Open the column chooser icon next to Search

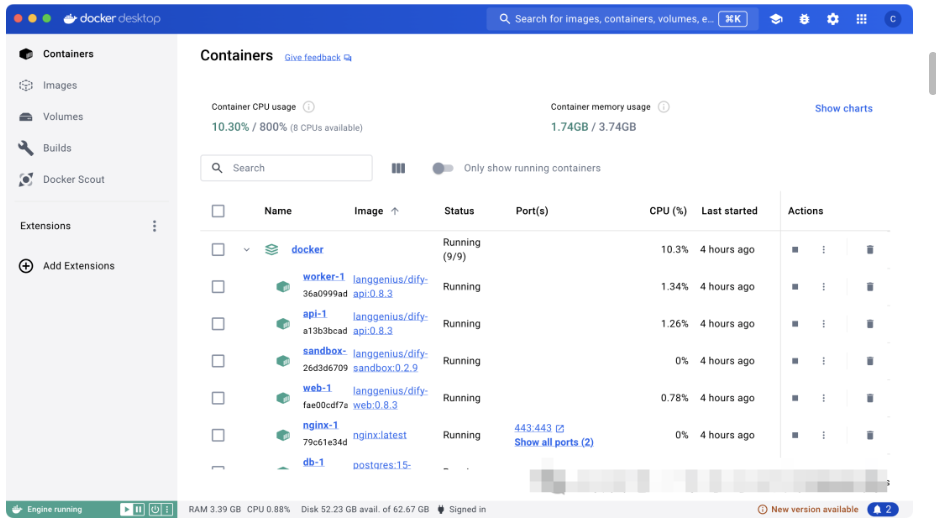point(398,168)
